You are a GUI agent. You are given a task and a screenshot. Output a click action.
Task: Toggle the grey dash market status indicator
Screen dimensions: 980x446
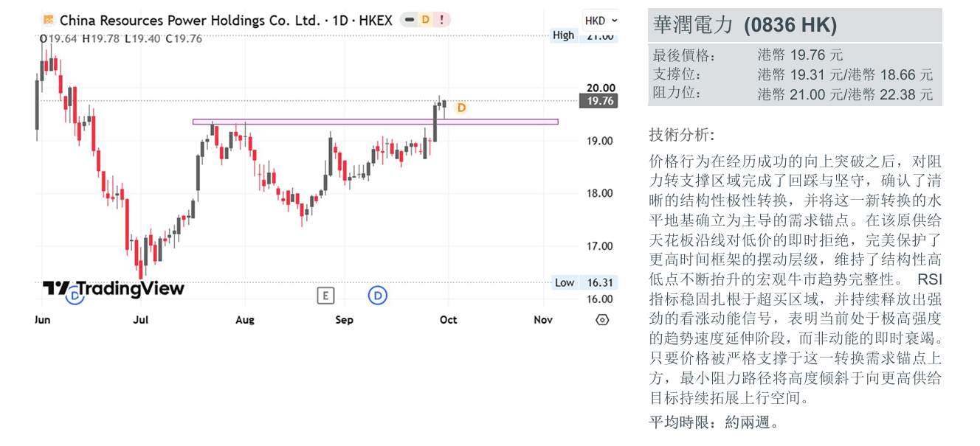click(x=409, y=20)
